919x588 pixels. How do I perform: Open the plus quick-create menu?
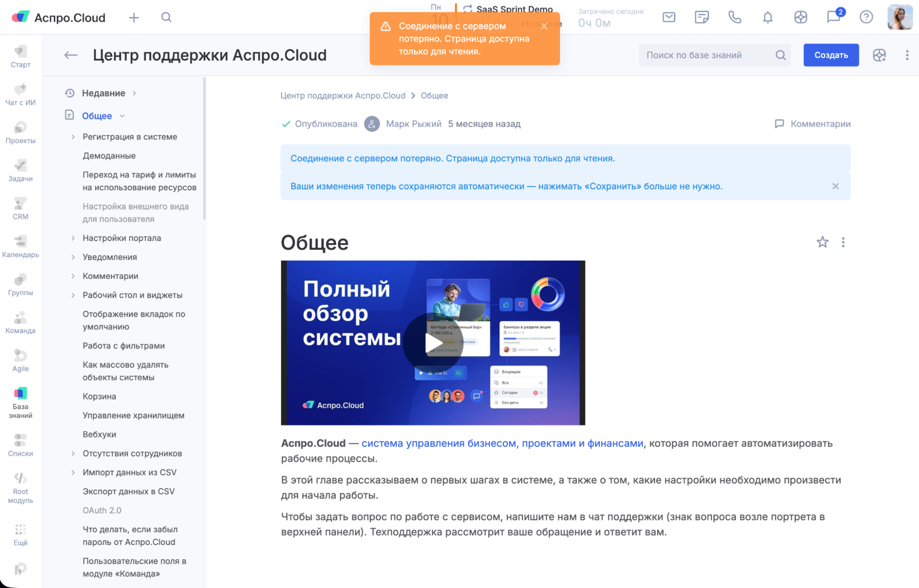pyautogui.click(x=134, y=17)
